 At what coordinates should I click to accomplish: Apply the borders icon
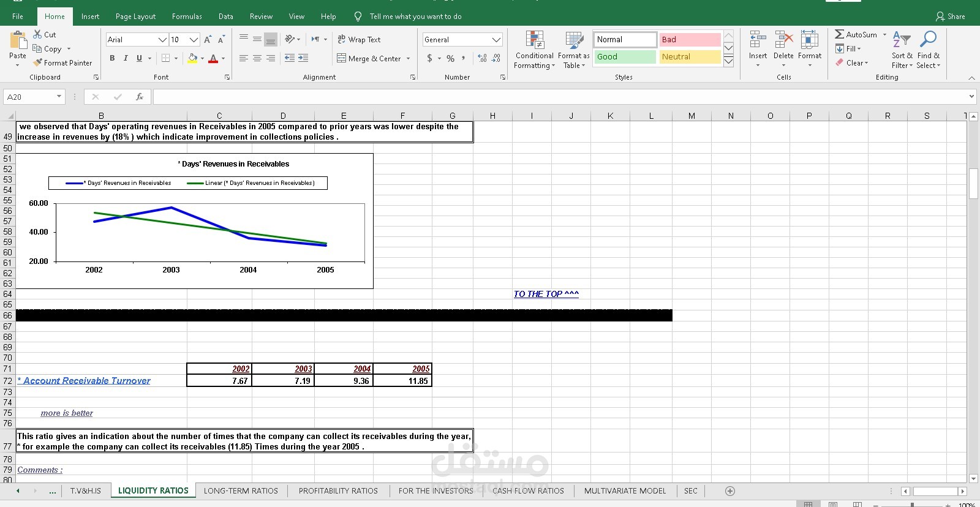pos(165,58)
